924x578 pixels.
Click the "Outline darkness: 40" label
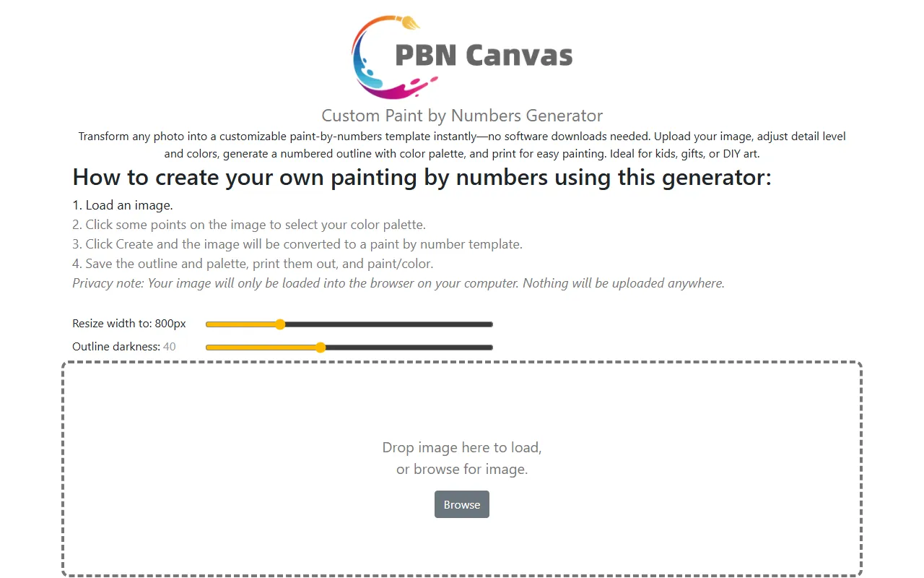coord(124,347)
